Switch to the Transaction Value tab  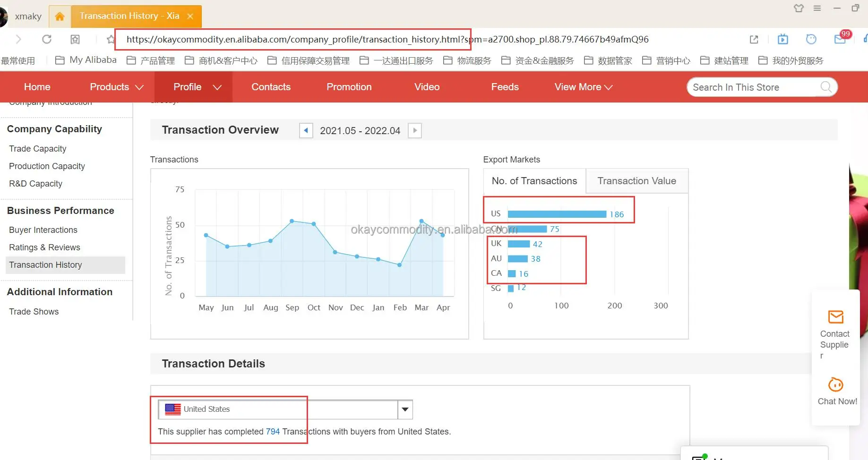tap(636, 181)
